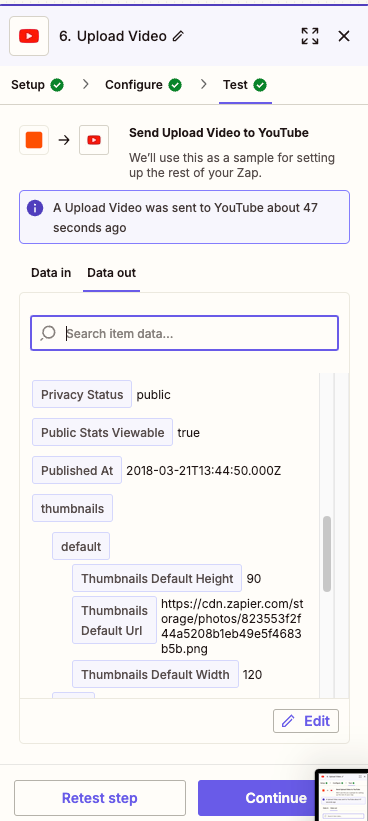Close the Upload Video panel
The image size is (368, 821).
coord(344,36)
